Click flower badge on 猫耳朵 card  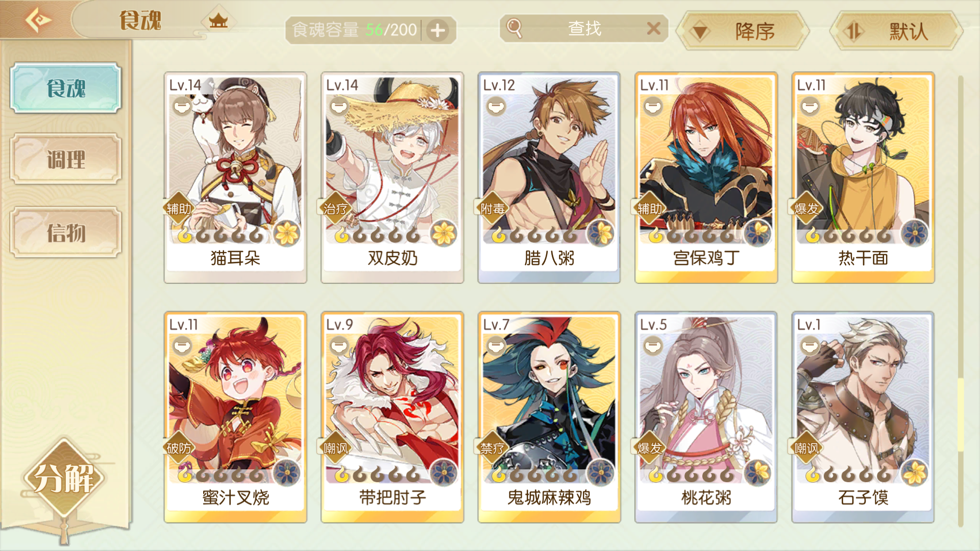(x=287, y=234)
